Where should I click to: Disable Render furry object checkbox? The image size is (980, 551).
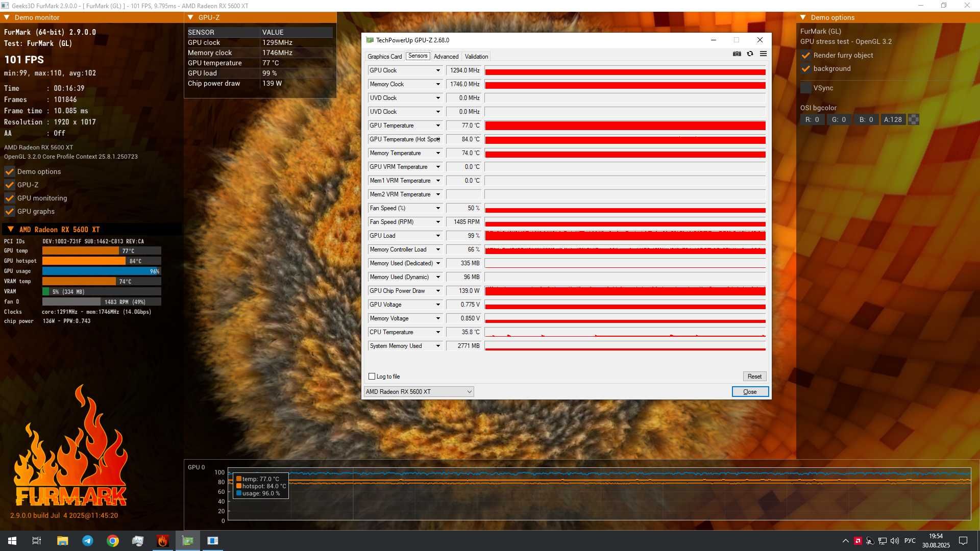[x=805, y=55]
